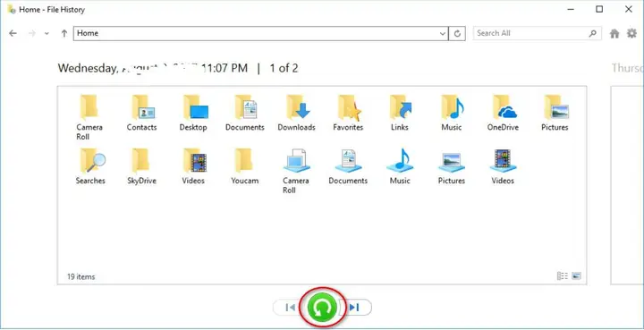644x330 pixels.
Task: Go to previous version
Action: 290,307
